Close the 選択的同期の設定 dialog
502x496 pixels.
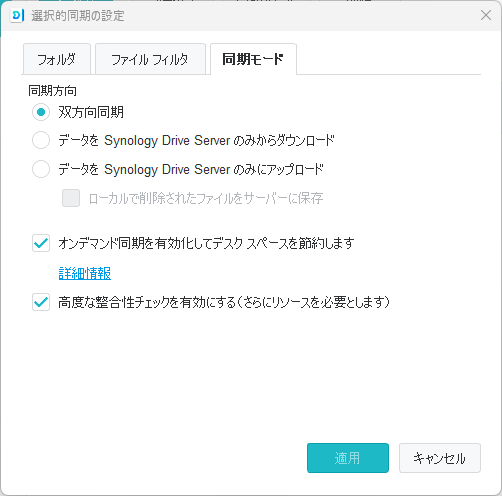click(486, 15)
